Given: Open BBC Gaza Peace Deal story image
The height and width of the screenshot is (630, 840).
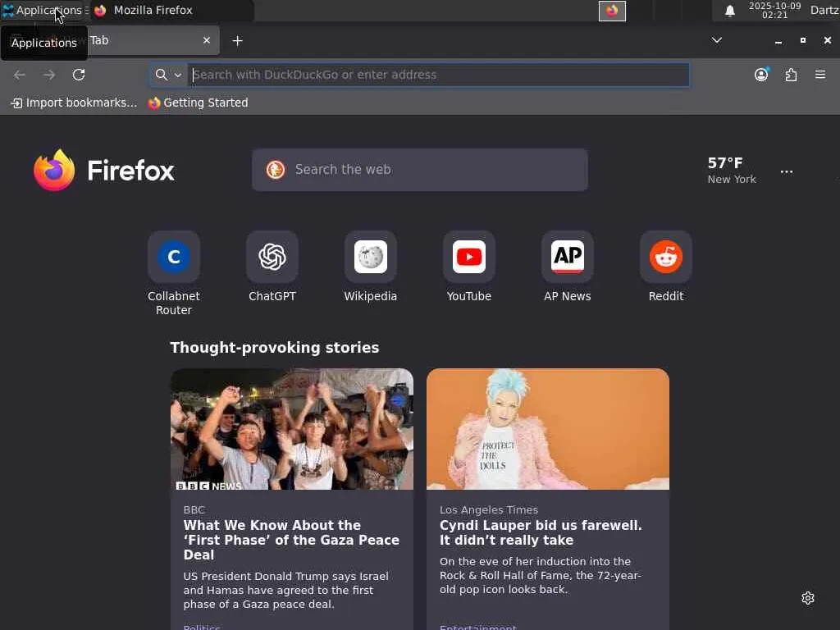Looking at the screenshot, I should click(292, 429).
